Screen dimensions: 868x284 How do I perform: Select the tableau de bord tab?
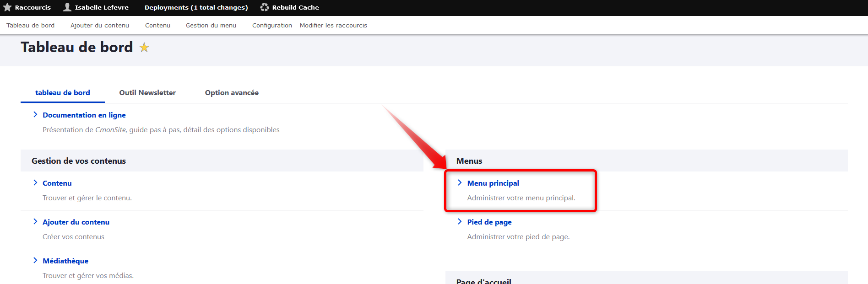coord(63,93)
